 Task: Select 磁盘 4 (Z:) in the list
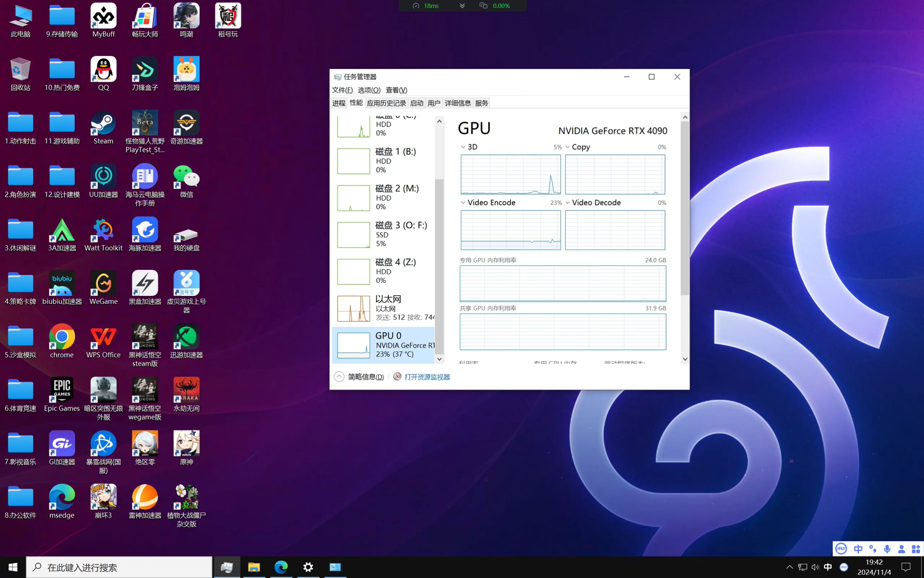coord(383,271)
